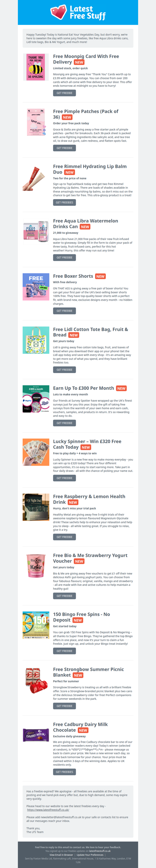Viewport: 156px width, 868px height.
Task: Click GET FREEBIE under Lucky Spinner offer
Action: pos(64,478)
